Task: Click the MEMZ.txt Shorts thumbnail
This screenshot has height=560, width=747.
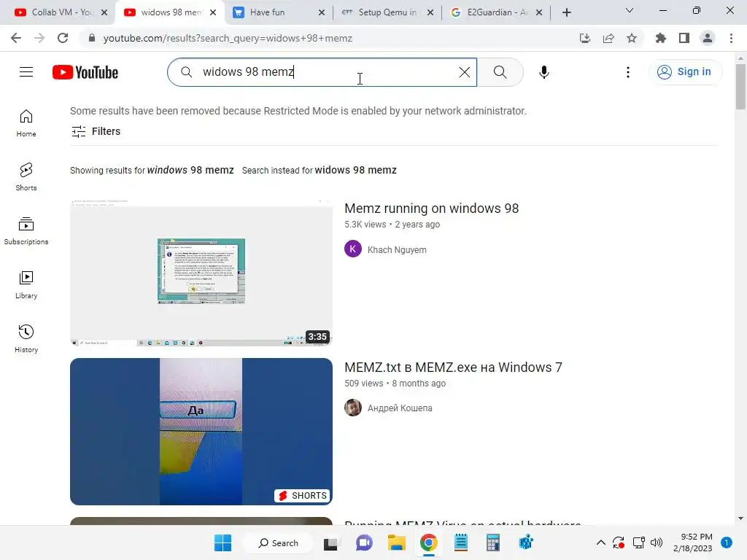Action: [201, 432]
